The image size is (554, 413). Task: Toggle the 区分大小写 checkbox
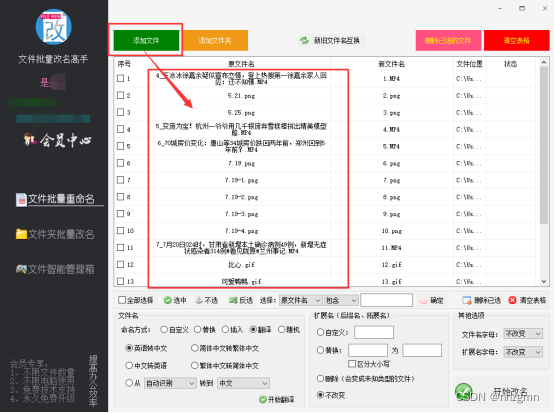pos(352,364)
